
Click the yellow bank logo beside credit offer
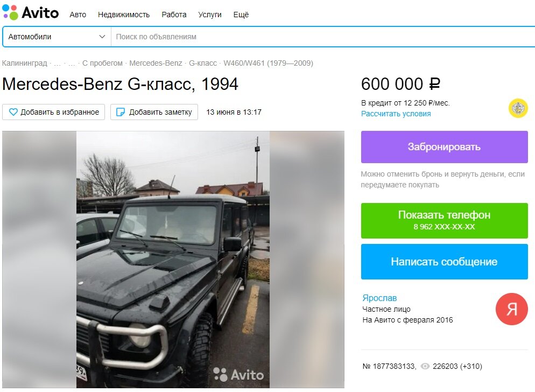coord(518,108)
